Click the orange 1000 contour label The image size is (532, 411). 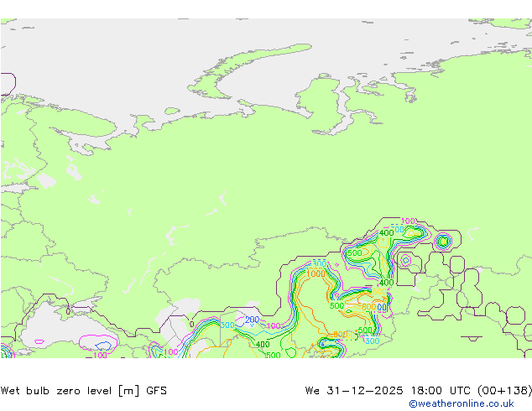(x=316, y=273)
